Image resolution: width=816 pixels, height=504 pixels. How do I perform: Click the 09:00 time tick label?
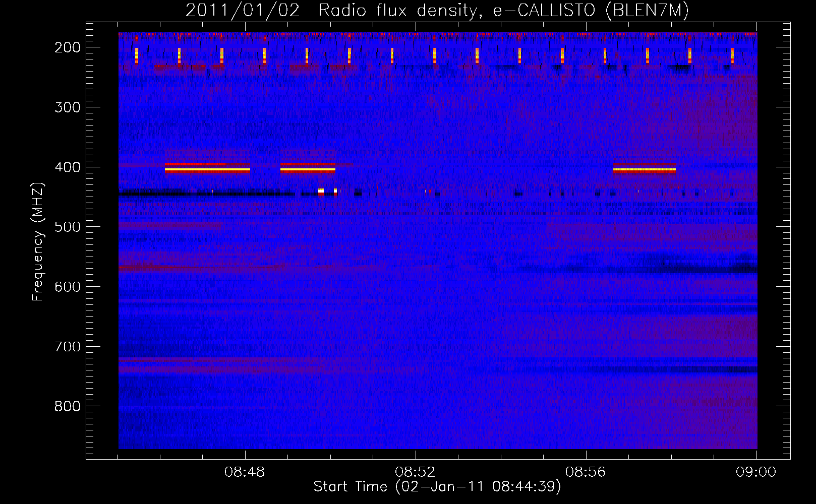[755, 472]
